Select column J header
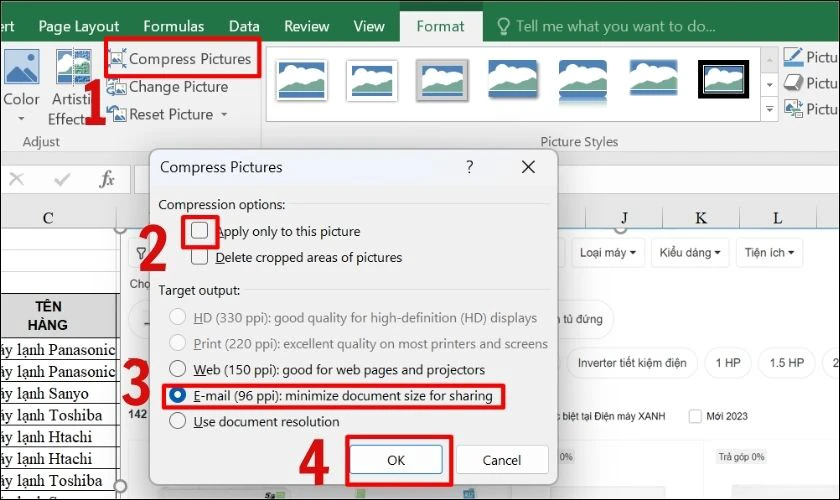The width and height of the screenshot is (840, 500). (x=624, y=218)
